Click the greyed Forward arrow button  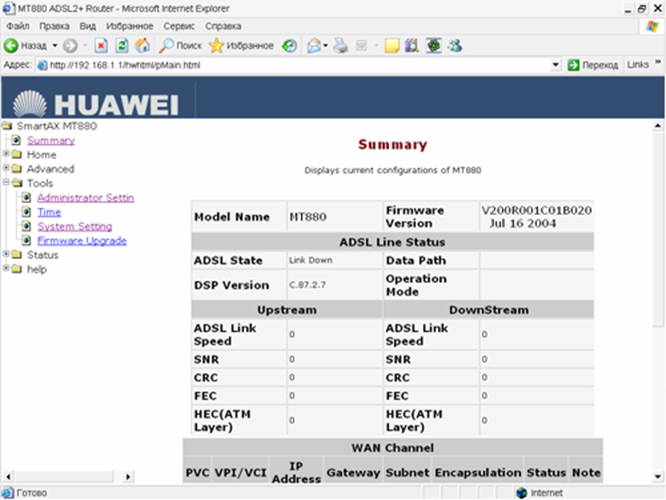[x=70, y=45]
